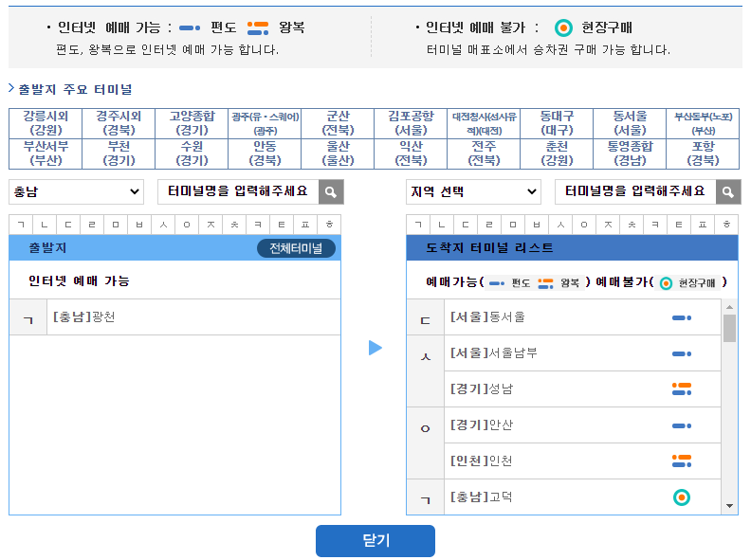Click the arrival list scroll down arrow
This screenshot has width=751, height=560.
(729, 506)
